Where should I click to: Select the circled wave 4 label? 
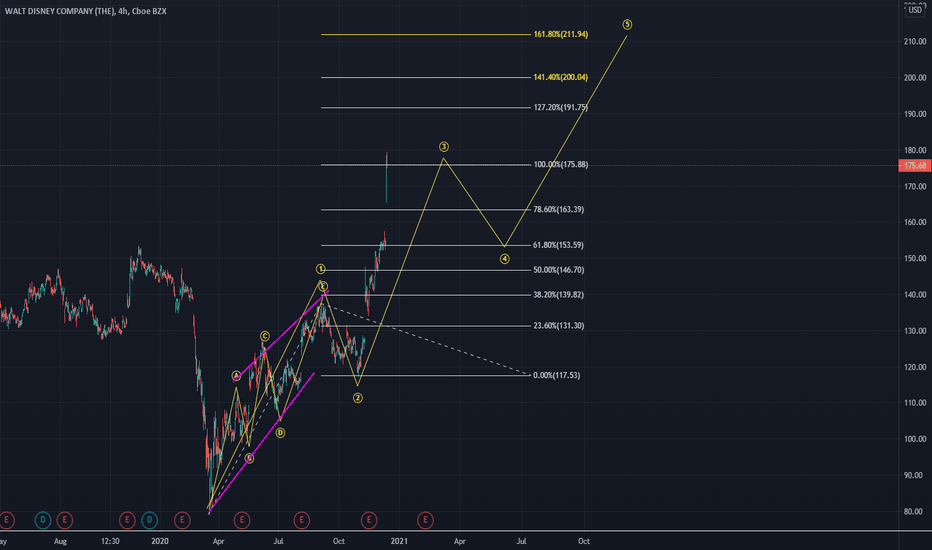(505, 259)
